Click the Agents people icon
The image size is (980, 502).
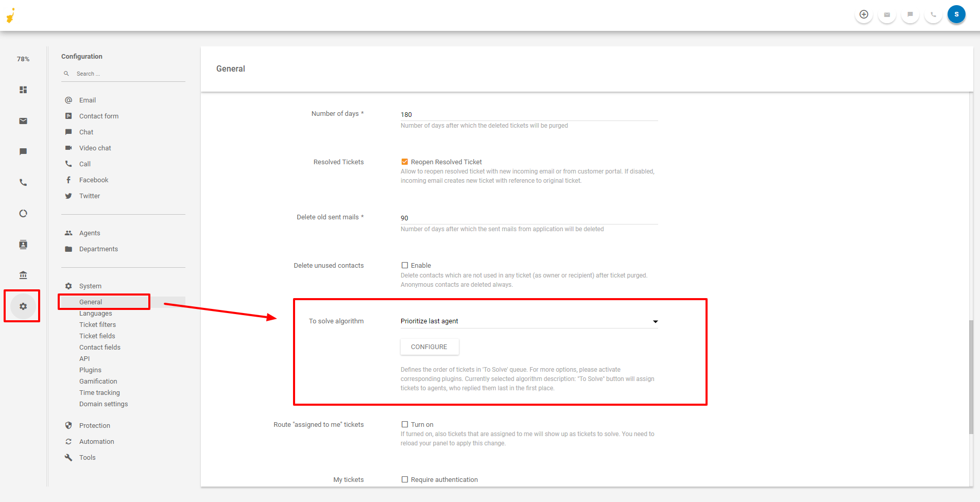68,233
